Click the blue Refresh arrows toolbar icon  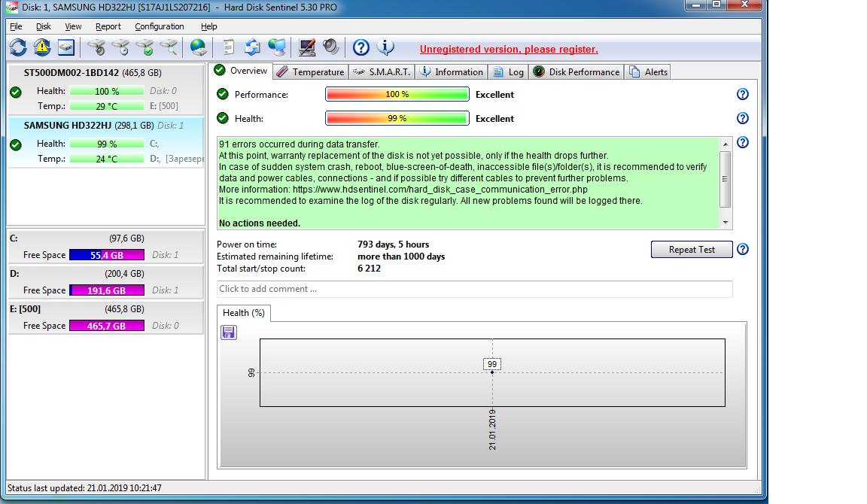point(18,47)
